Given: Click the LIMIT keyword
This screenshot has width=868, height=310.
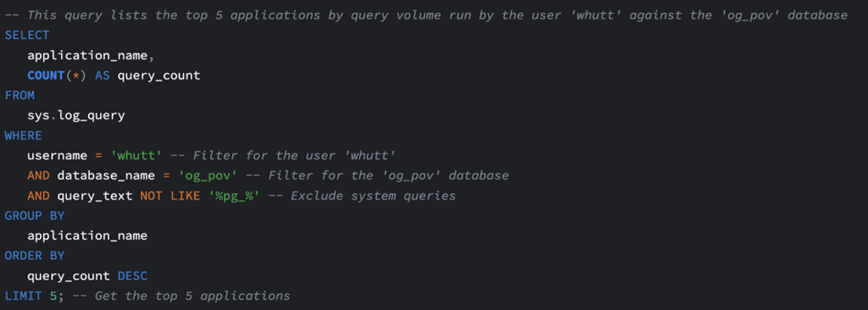Looking at the screenshot, I should pos(23,296).
